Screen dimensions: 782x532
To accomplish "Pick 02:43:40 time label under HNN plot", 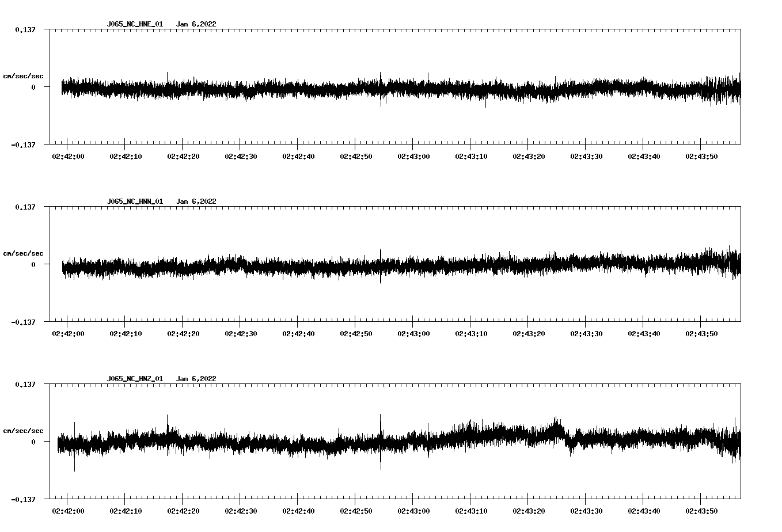I will point(644,334).
